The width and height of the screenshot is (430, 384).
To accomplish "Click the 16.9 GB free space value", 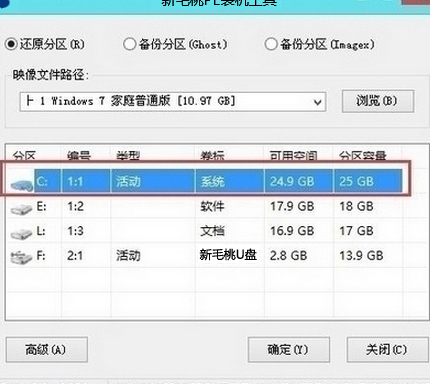I will (x=292, y=231).
